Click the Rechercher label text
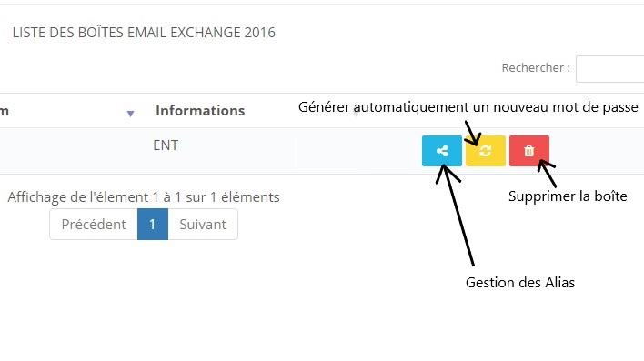The height and width of the screenshot is (361, 644). tap(536, 68)
